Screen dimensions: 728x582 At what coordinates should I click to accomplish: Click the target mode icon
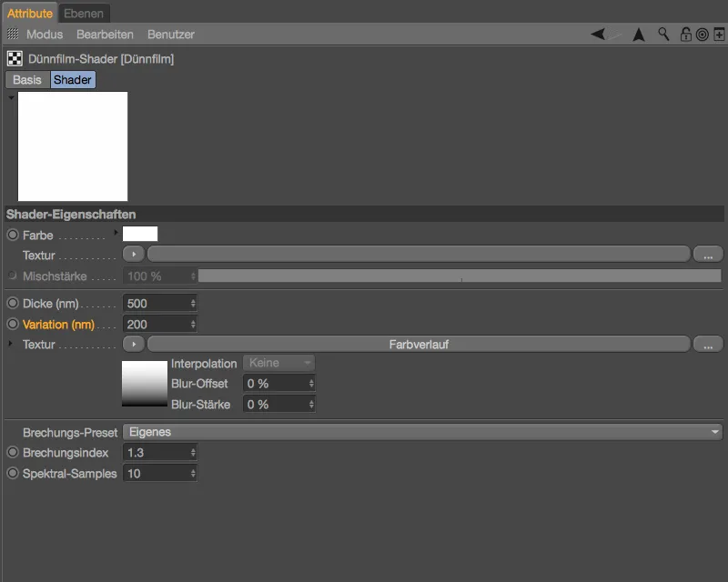coord(703,35)
